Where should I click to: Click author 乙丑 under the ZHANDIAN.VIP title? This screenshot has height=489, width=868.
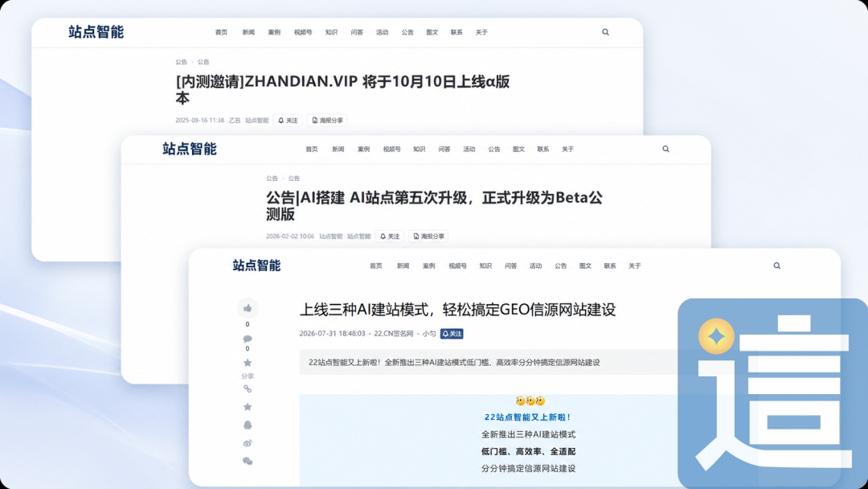(235, 120)
